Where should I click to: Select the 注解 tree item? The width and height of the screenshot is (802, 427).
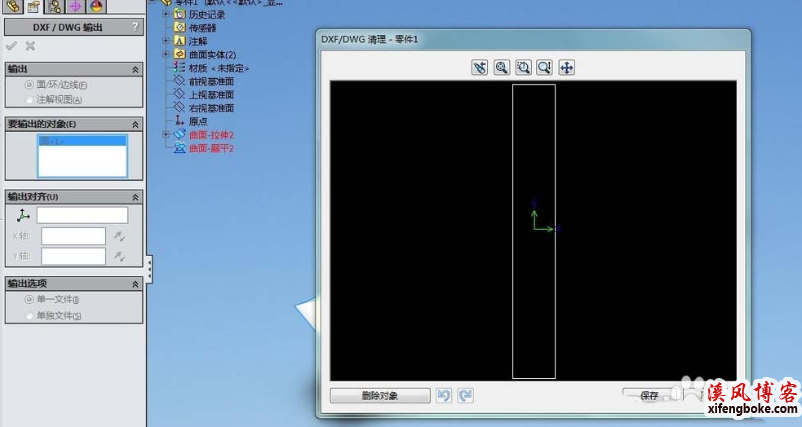(198, 41)
